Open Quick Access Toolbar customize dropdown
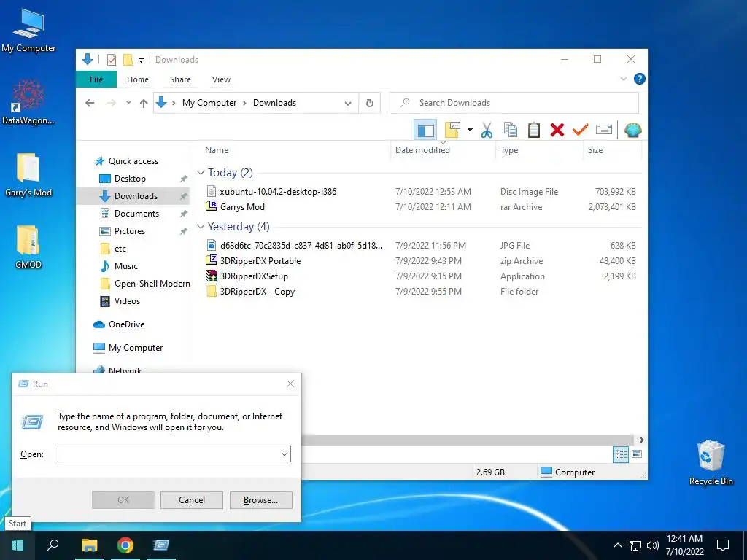Viewport: 747px width, 560px height. point(141,60)
